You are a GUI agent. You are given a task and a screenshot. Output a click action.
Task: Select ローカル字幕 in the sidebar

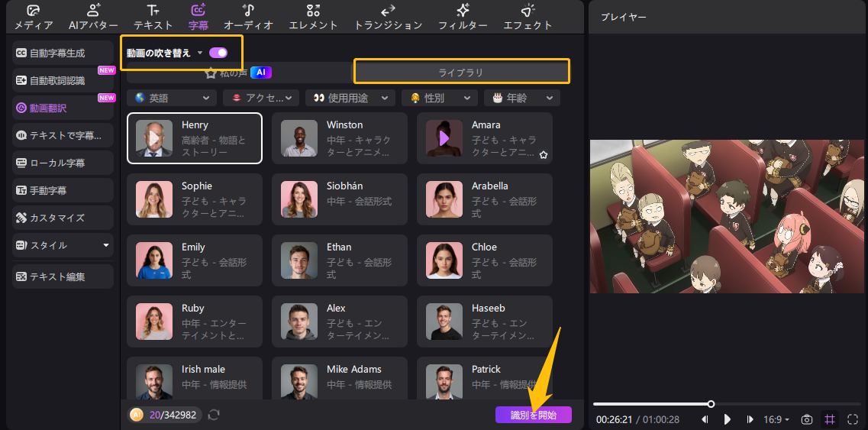(x=63, y=163)
